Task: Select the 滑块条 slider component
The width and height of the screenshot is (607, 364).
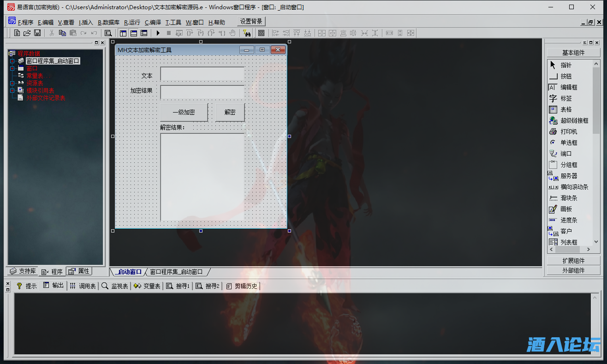Action: click(568, 198)
